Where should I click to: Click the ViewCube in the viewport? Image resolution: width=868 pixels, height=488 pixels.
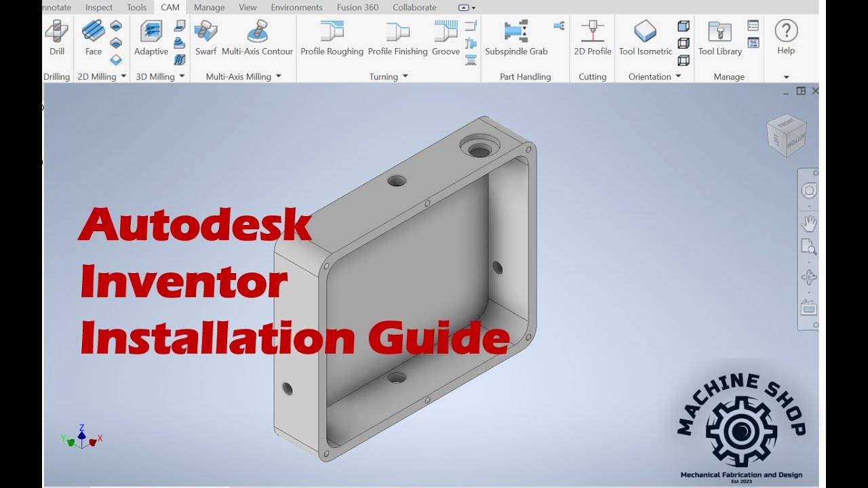[786, 135]
